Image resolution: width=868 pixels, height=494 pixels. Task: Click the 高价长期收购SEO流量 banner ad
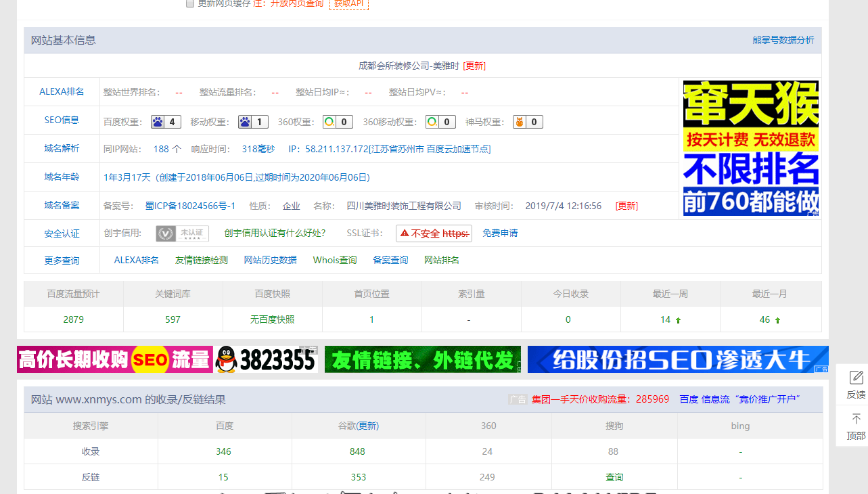[115, 359]
